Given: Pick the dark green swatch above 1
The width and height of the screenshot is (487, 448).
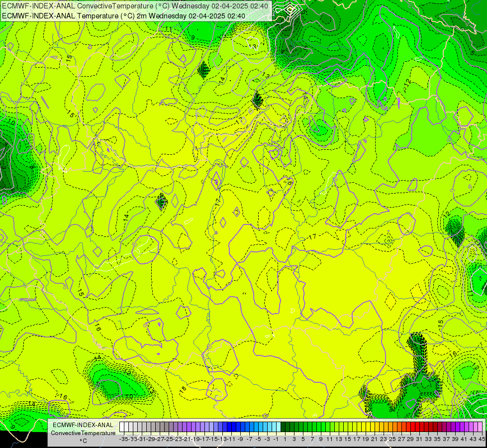Looking at the screenshot, I should point(283,427).
